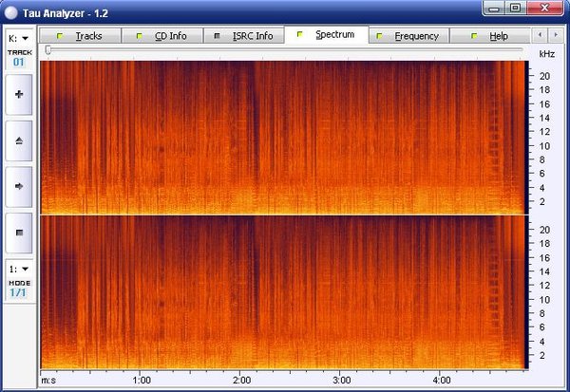Click the ISRC Info tab gray indicator

click(217, 36)
